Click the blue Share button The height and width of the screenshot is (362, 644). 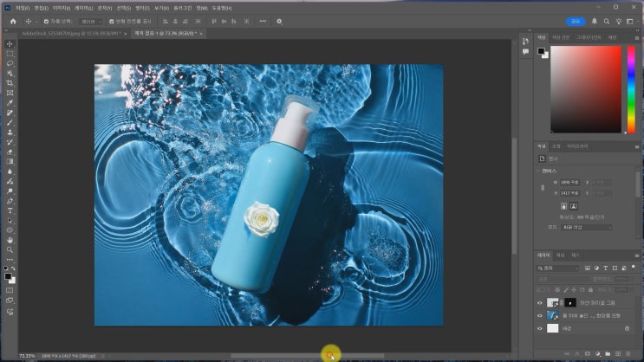(x=575, y=21)
